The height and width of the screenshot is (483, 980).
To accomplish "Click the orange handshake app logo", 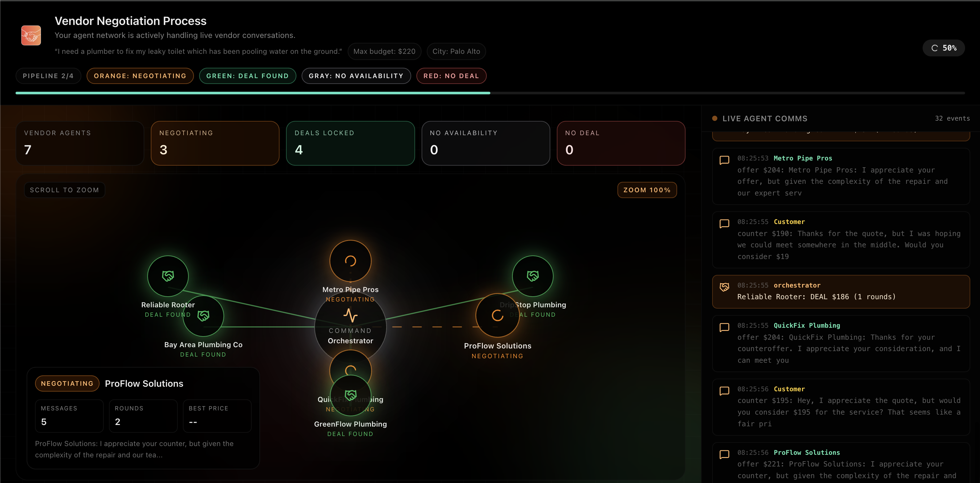I will (31, 35).
